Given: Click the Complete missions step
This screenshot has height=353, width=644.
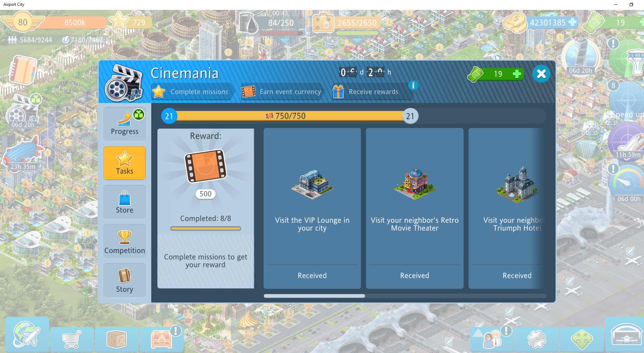Looking at the screenshot, I should 192,92.
